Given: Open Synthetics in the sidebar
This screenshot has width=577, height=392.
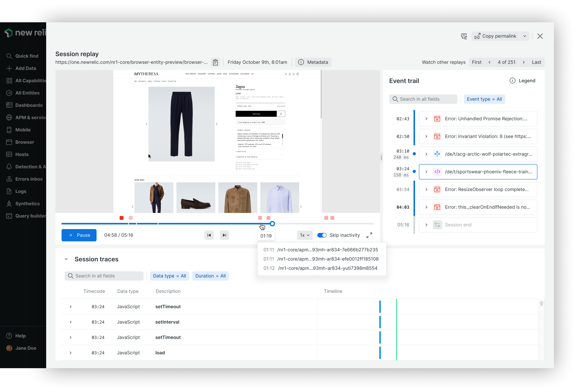Looking at the screenshot, I should coord(27,203).
